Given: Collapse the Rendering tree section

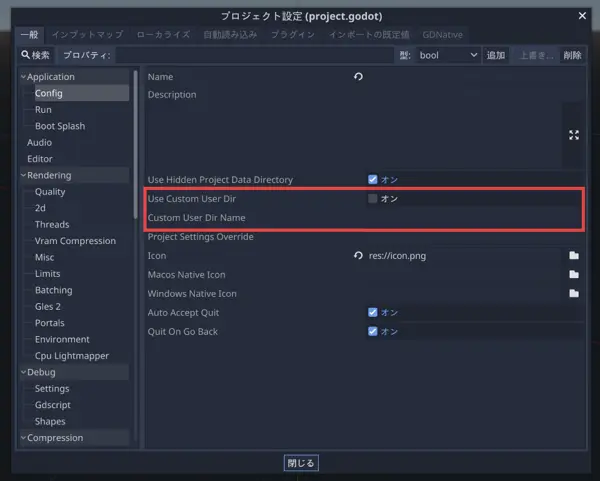Looking at the screenshot, I should (x=23, y=175).
